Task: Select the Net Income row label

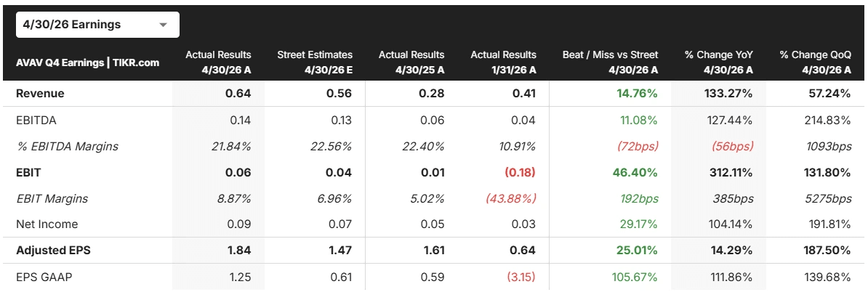Action: pyautogui.click(x=47, y=224)
